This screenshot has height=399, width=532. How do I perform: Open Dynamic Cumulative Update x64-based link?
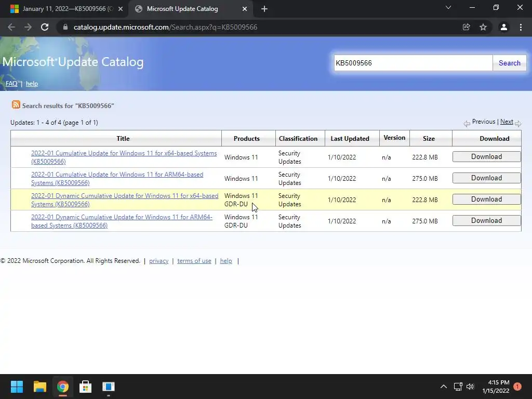tap(125, 200)
